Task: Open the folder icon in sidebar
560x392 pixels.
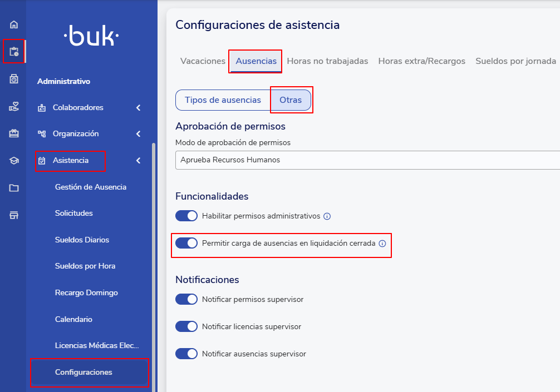Action: (x=14, y=188)
